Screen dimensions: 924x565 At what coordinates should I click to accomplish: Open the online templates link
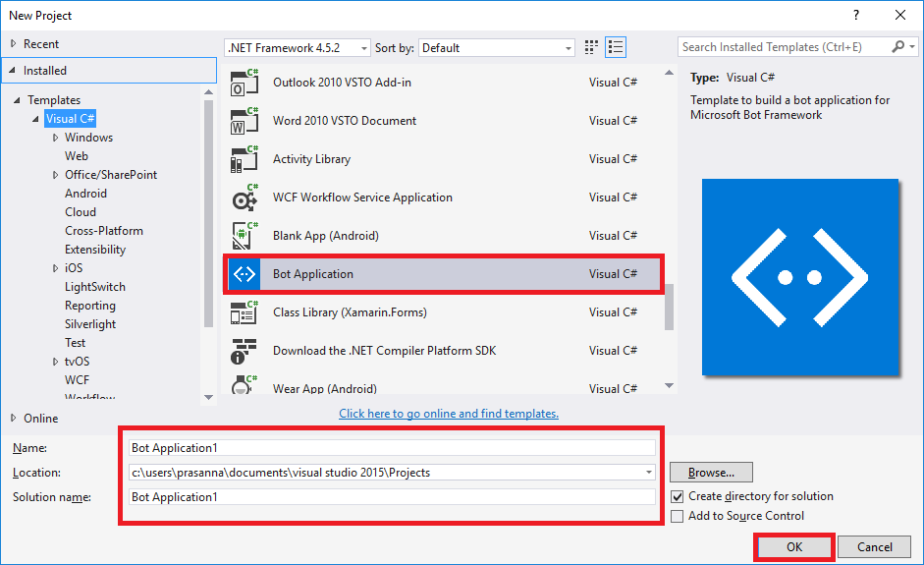[449, 414]
